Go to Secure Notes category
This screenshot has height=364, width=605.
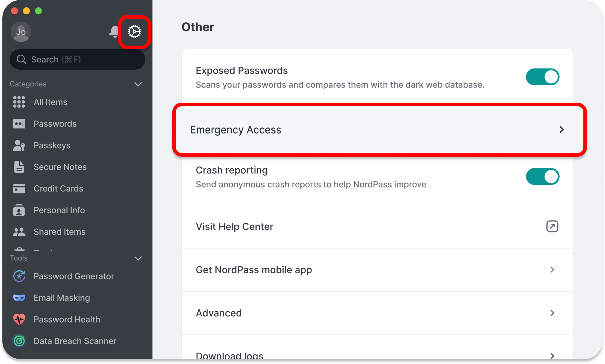[60, 167]
